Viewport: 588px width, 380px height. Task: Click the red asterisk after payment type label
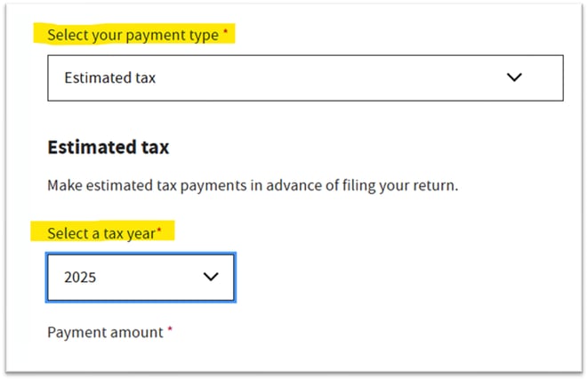225,33
